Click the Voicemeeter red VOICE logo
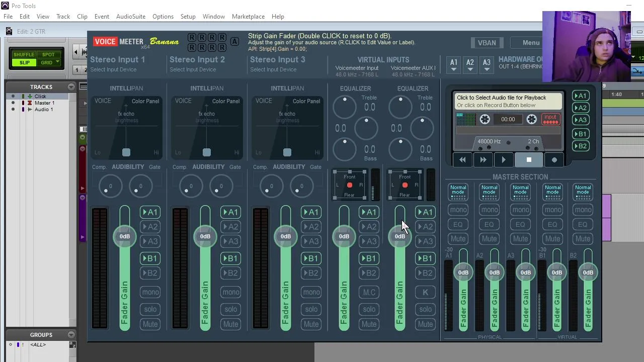Image resolution: width=644 pixels, height=362 pixels. (x=105, y=42)
